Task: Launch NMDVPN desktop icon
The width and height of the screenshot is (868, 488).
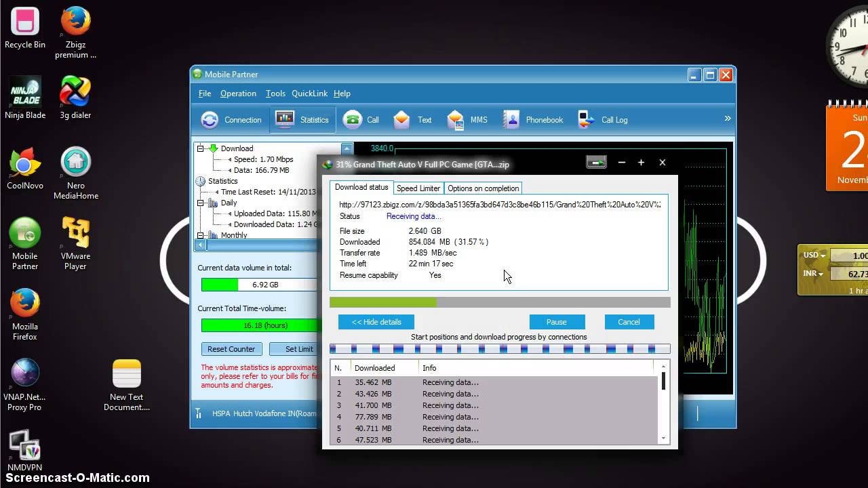Action: click(x=25, y=451)
